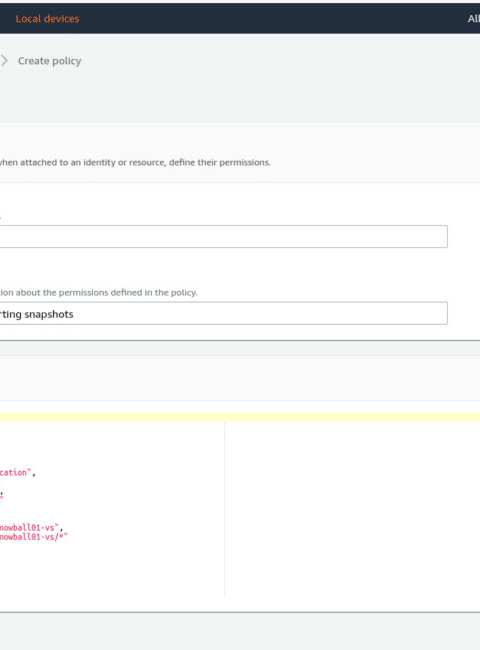This screenshot has height=650, width=480.
Task: Place cursor on the 'cation",' code line
Action: pos(18,473)
